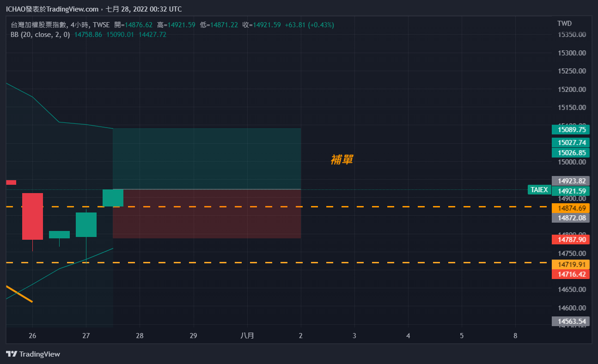The width and height of the screenshot is (598, 364).
Task: Click the red stop-loss zone of long position
Action: coord(207,214)
